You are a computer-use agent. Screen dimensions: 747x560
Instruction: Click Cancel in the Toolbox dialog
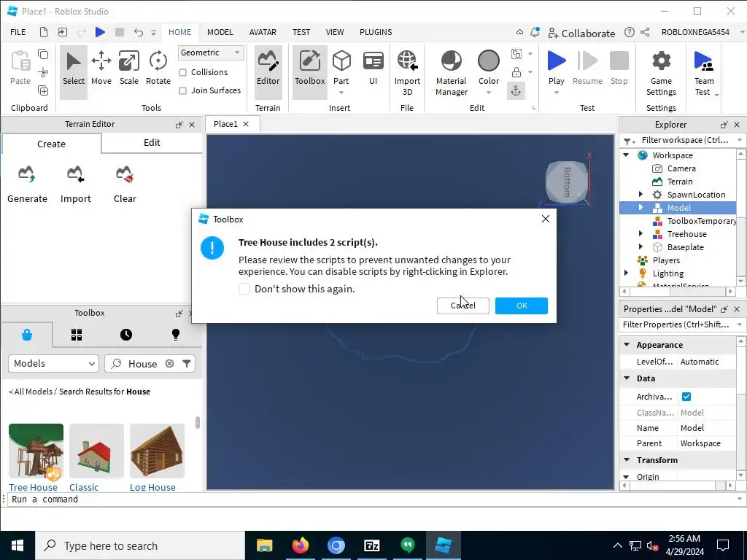tap(463, 306)
